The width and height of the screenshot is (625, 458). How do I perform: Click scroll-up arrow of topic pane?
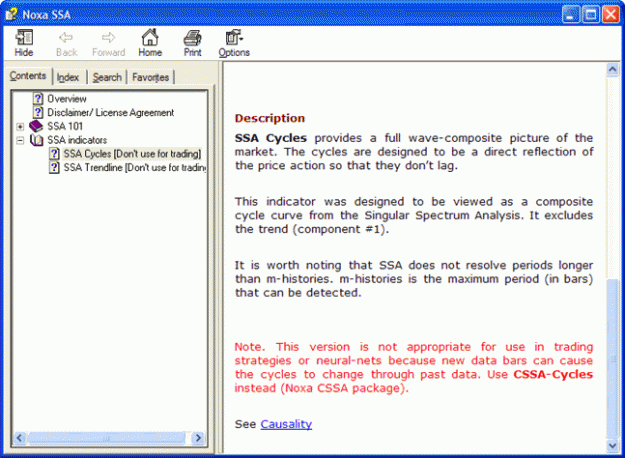click(612, 69)
